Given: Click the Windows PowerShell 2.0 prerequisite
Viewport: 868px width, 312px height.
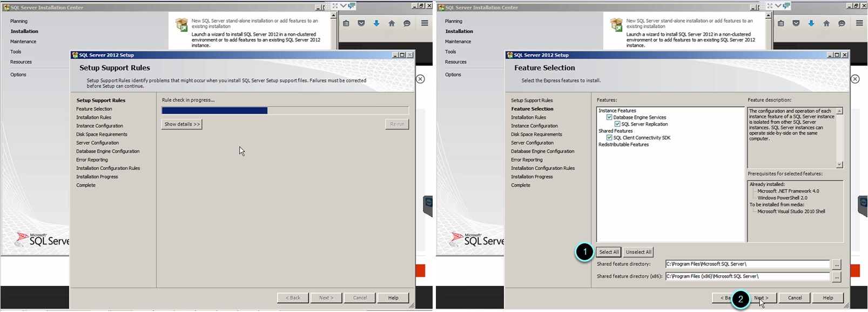Looking at the screenshot, I should [x=782, y=198].
